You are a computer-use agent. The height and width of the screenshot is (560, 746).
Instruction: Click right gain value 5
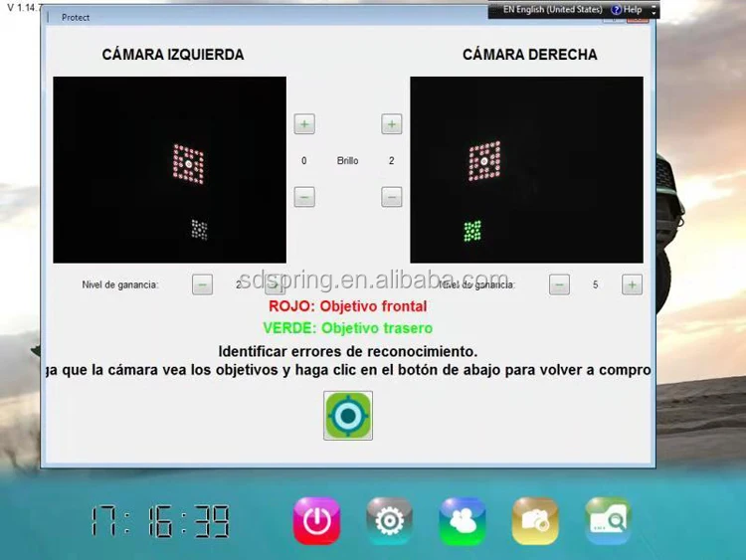pyautogui.click(x=595, y=284)
